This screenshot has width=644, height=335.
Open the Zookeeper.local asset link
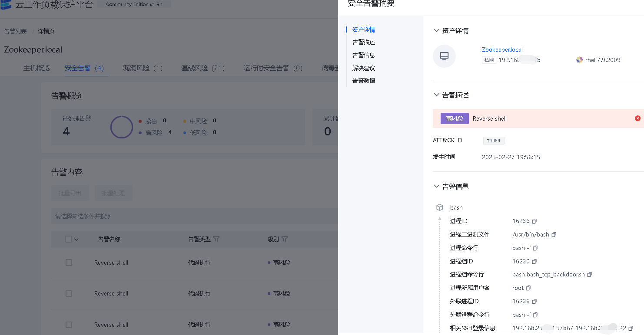click(x=502, y=50)
